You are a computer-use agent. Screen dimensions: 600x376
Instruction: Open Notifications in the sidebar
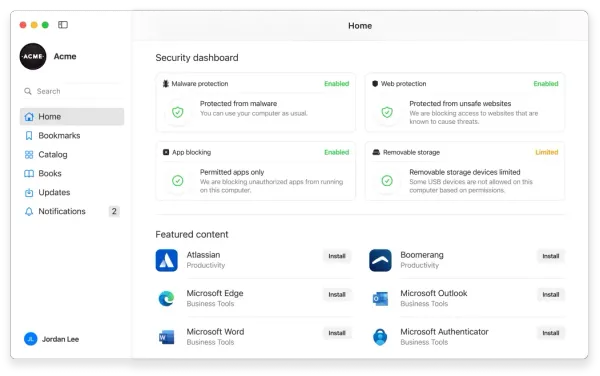(x=72, y=212)
